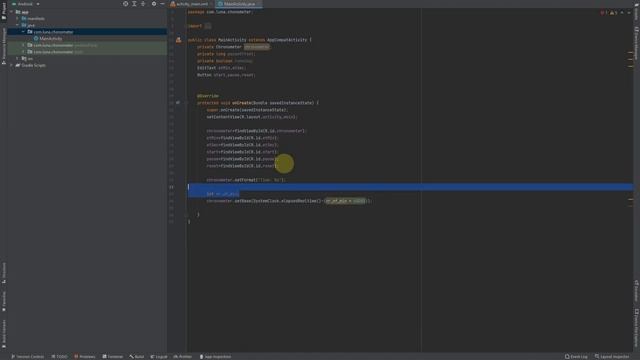Viewport: 640px width, 360px height.
Task: Open the Android project view dropdown
Action: [x=26, y=4]
